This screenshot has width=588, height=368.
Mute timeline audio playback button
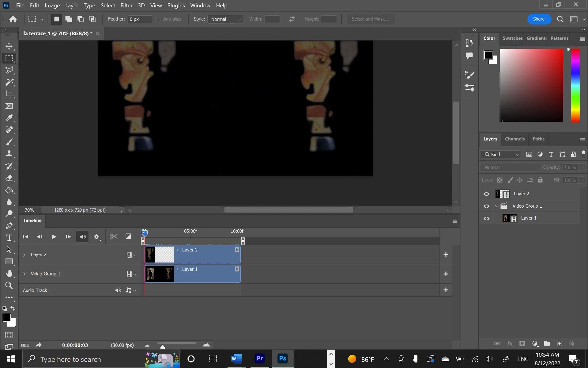[x=83, y=237]
